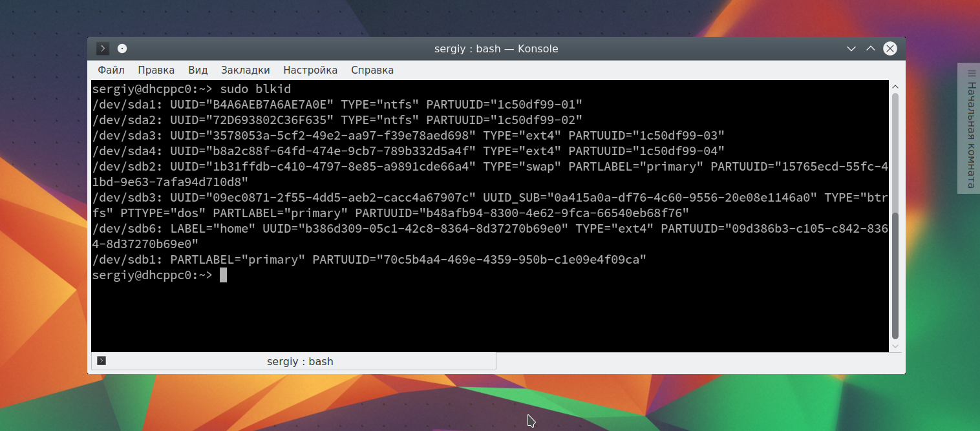The width and height of the screenshot is (980, 431).
Task: Open the Справка menu
Action: [372, 70]
